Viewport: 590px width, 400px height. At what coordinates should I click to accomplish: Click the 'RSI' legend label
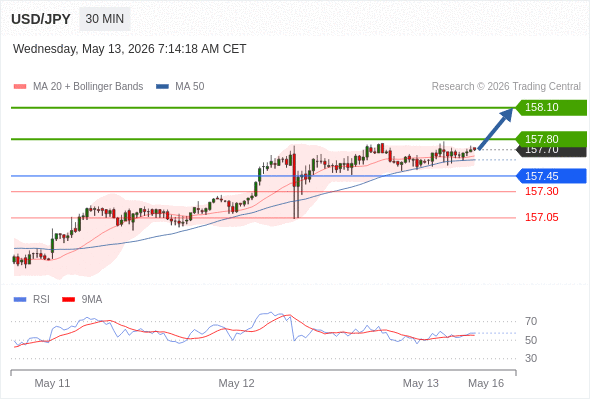click(41, 300)
